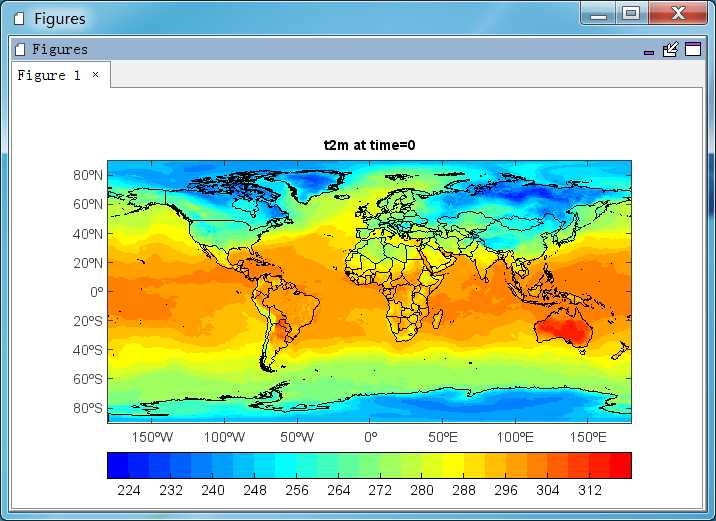Image resolution: width=716 pixels, height=521 pixels.
Task: Pick the yellow colorbar segment at 288
Action: 453,465
